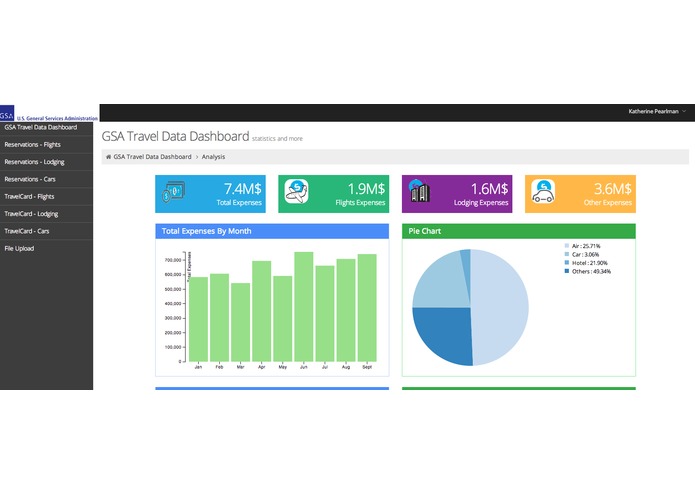Click the 'Air : 25.71%' legend text
The image size is (695, 494).
point(586,246)
